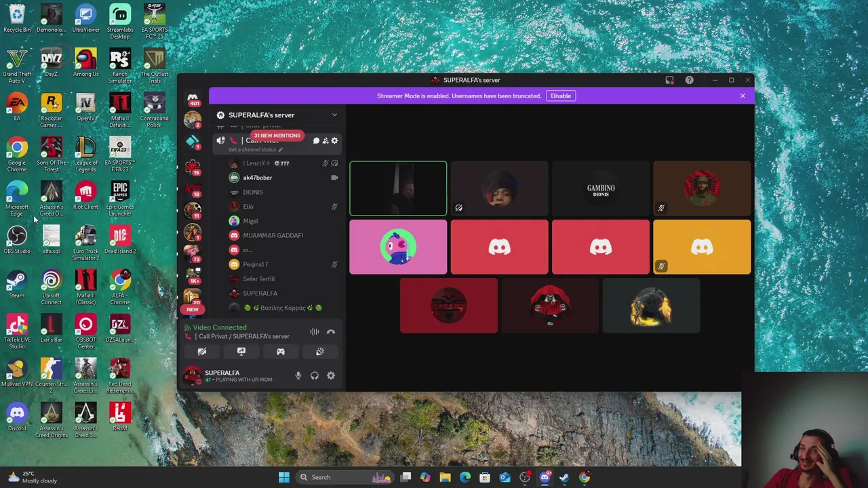The image size is (868, 488).
Task: Open File Explorer from the taskbar
Action: pyautogui.click(x=445, y=477)
